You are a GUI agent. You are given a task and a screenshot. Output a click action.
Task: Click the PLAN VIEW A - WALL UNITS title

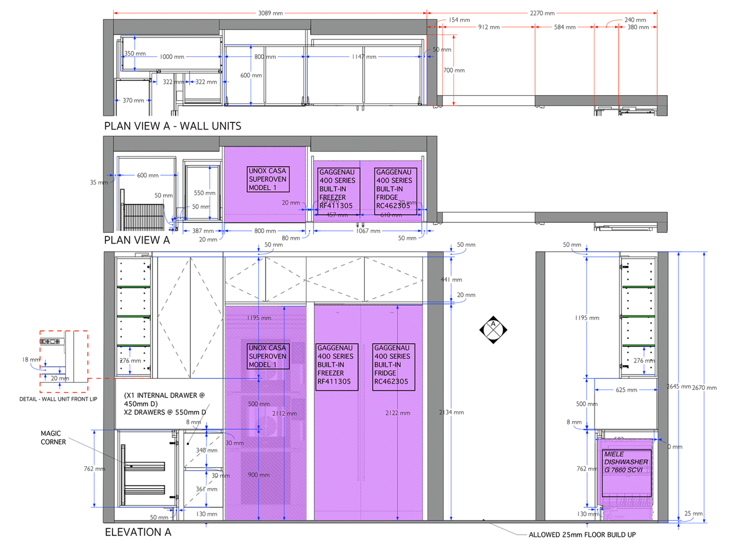point(172,126)
